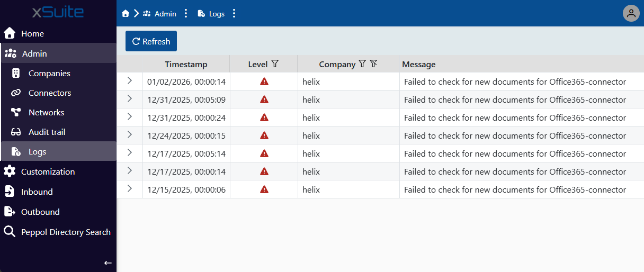Open the Audit trail page

pyautogui.click(x=47, y=132)
